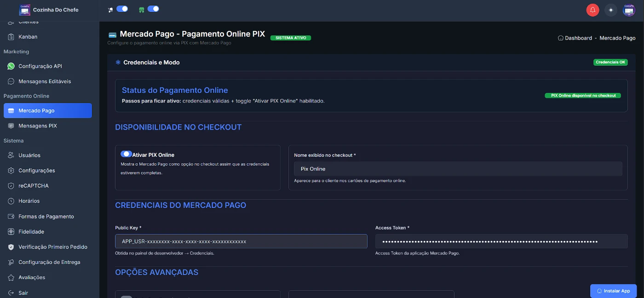This screenshot has height=298, width=644.
Task: Toggle the store open switch in top bar
Action: [153, 9]
